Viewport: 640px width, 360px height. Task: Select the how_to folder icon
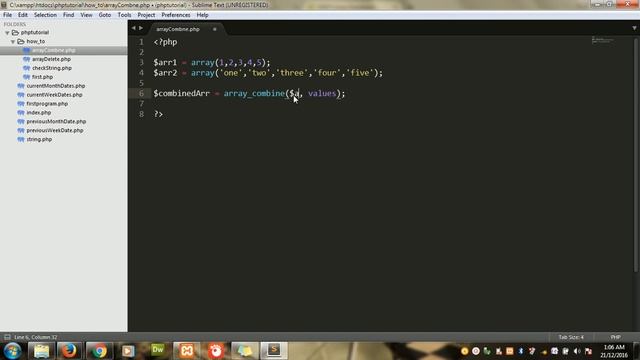pos(21,42)
